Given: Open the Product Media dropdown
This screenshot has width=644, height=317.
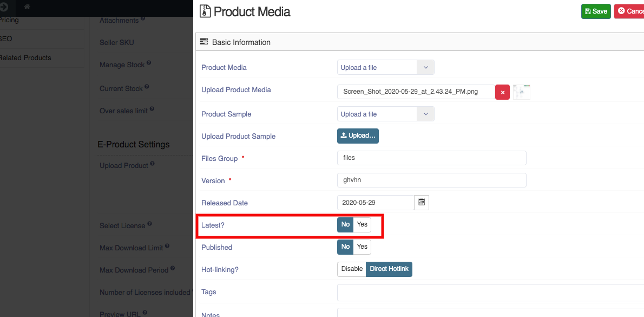Looking at the screenshot, I should click(x=386, y=67).
